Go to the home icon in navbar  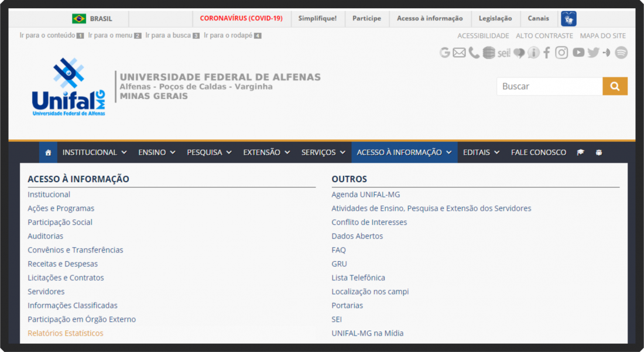pos(48,152)
